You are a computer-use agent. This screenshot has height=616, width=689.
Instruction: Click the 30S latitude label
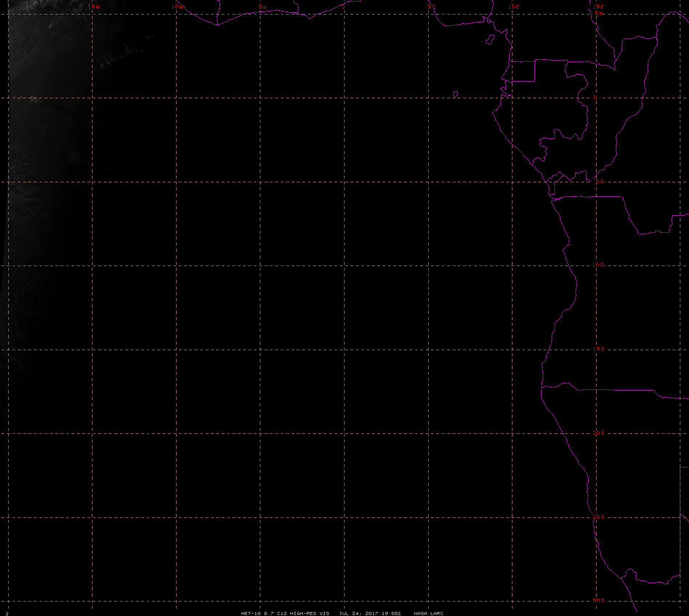[598, 600]
